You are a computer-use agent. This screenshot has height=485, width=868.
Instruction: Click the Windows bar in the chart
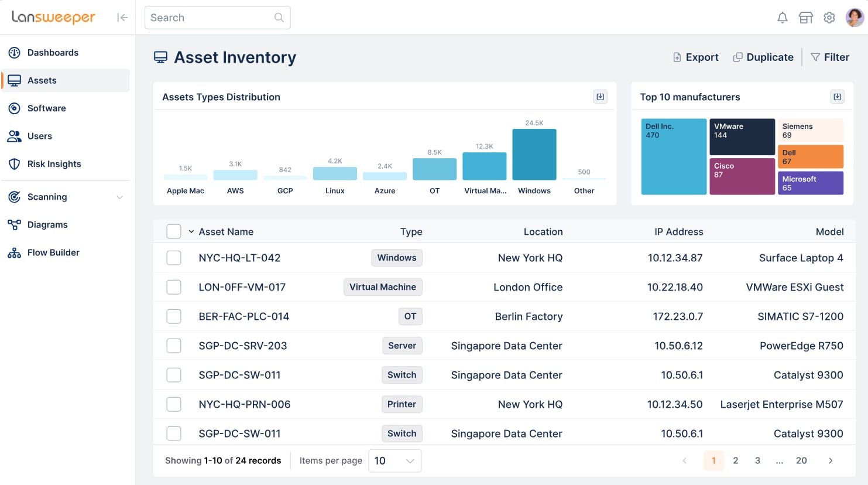pos(534,155)
